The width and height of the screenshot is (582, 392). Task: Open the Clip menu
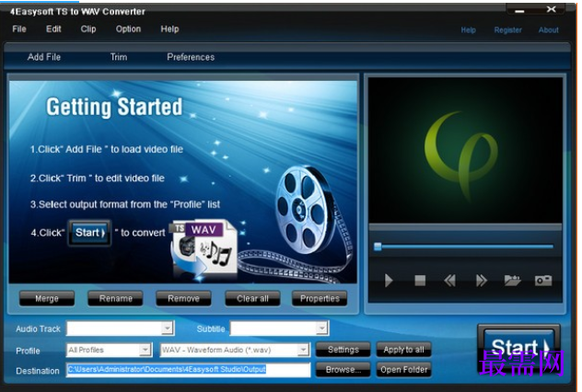(x=88, y=29)
